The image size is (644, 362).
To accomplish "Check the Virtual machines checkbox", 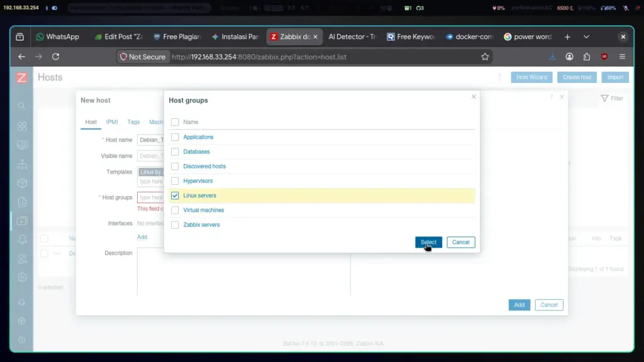I will click(175, 210).
